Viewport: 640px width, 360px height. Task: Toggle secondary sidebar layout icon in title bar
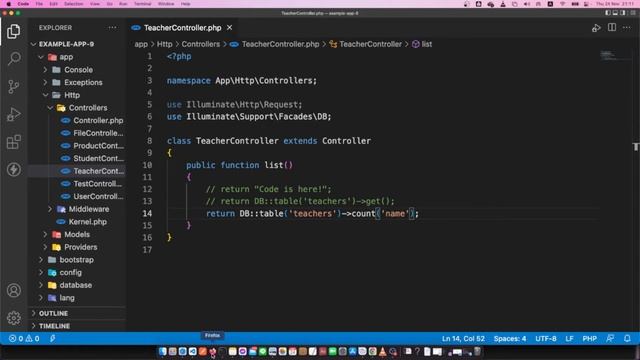coord(622,13)
